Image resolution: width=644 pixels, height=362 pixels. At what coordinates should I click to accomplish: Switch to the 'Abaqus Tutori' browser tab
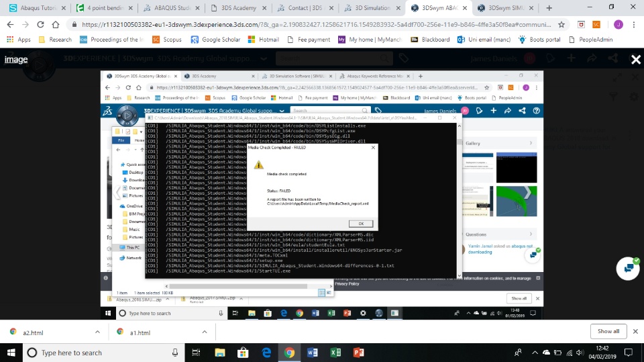38,8
